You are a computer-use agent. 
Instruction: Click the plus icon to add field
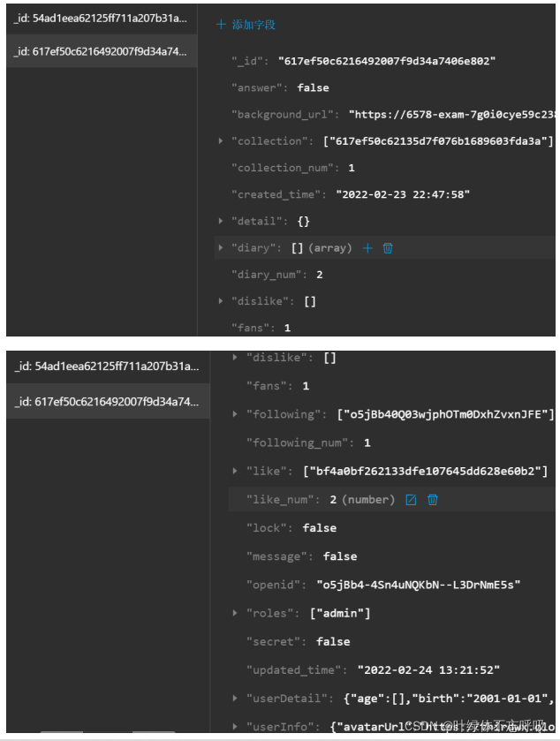click(x=222, y=25)
